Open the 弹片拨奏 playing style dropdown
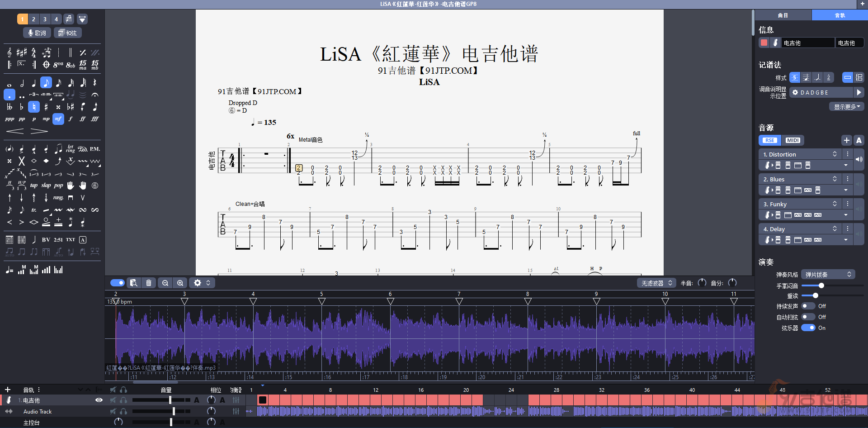 coord(828,275)
